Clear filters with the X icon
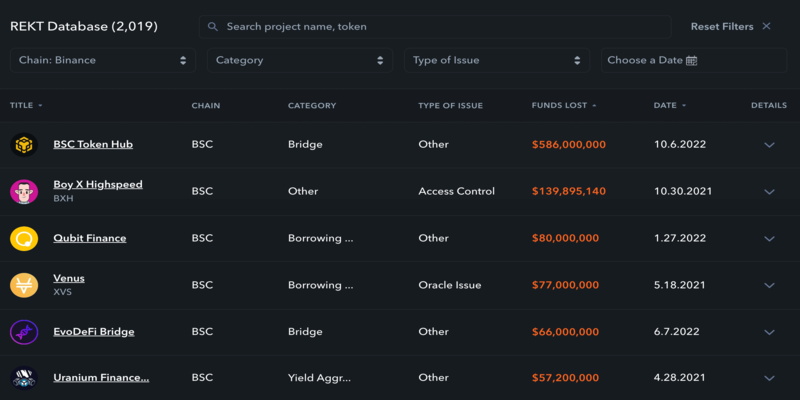800x400 pixels. [766, 27]
